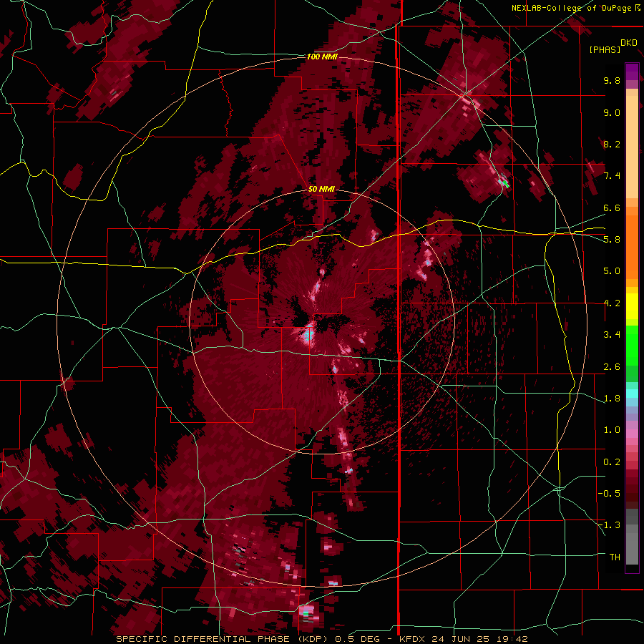Select the 1.0 value on the scale
The width and height of the screenshot is (644, 644).
(x=612, y=430)
